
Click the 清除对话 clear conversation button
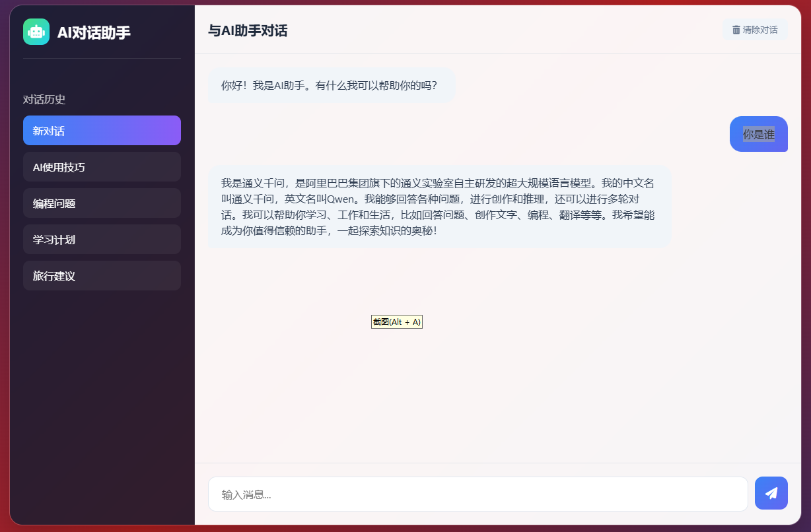pyautogui.click(x=755, y=30)
